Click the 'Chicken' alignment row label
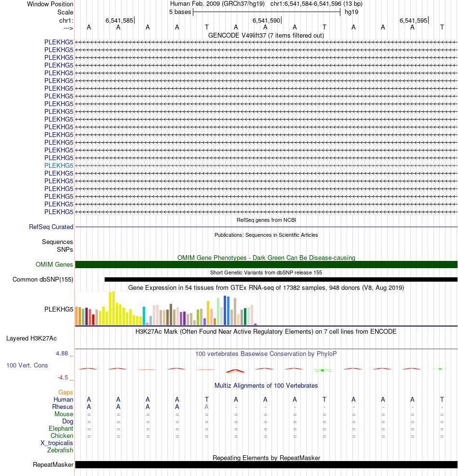Image resolution: width=458 pixels, height=476 pixels. tap(62, 435)
